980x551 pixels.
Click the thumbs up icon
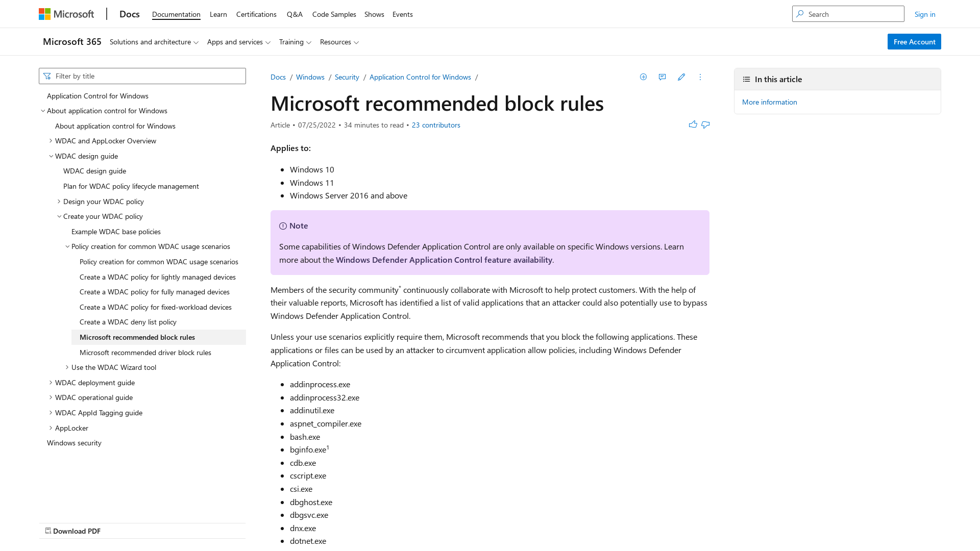(693, 124)
